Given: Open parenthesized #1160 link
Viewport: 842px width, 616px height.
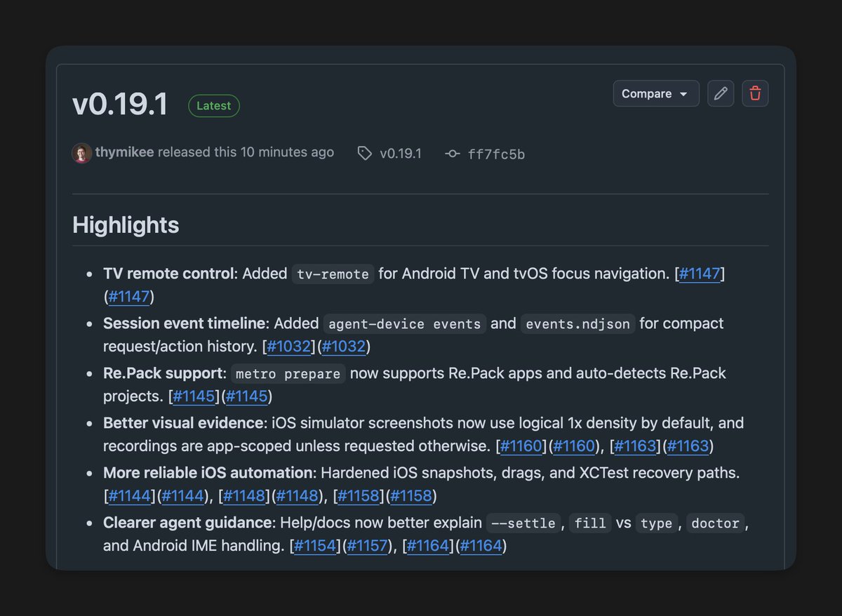Looking at the screenshot, I should [575, 446].
